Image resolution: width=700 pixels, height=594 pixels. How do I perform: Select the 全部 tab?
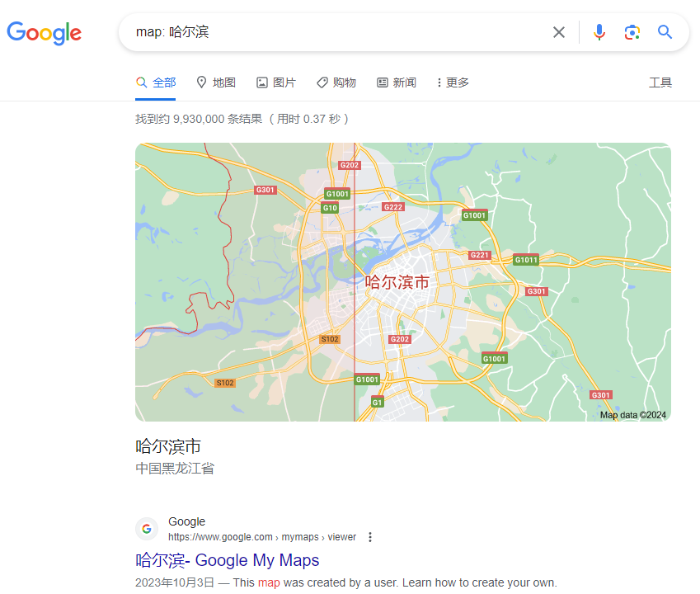tap(156, 82)
